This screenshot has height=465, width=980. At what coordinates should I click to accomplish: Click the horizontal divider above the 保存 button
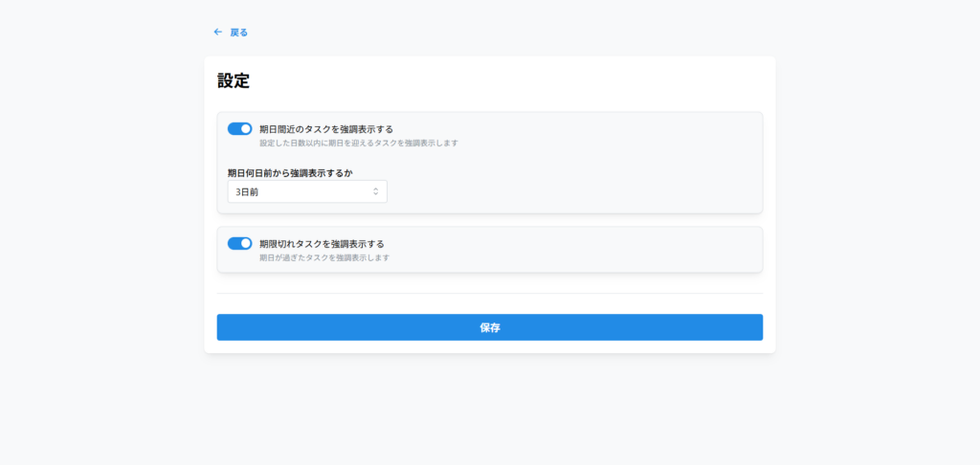pos(489,294)
